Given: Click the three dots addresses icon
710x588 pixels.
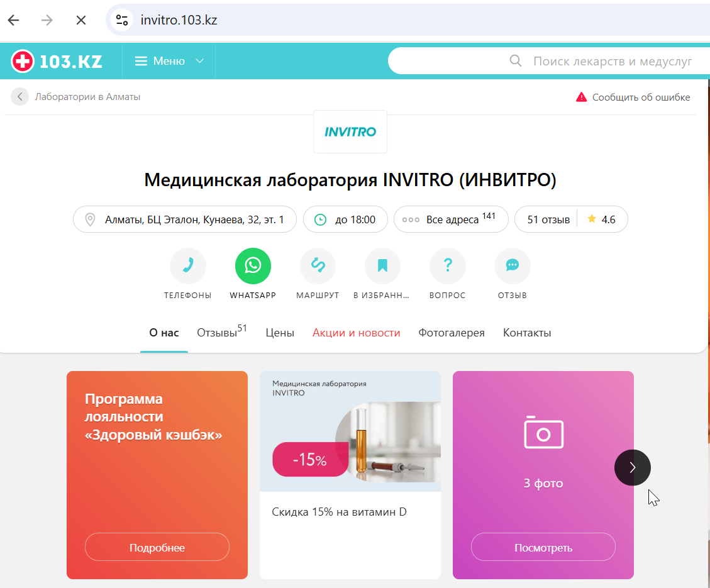Looking at the screenshot, I should (x=411, y=220).
